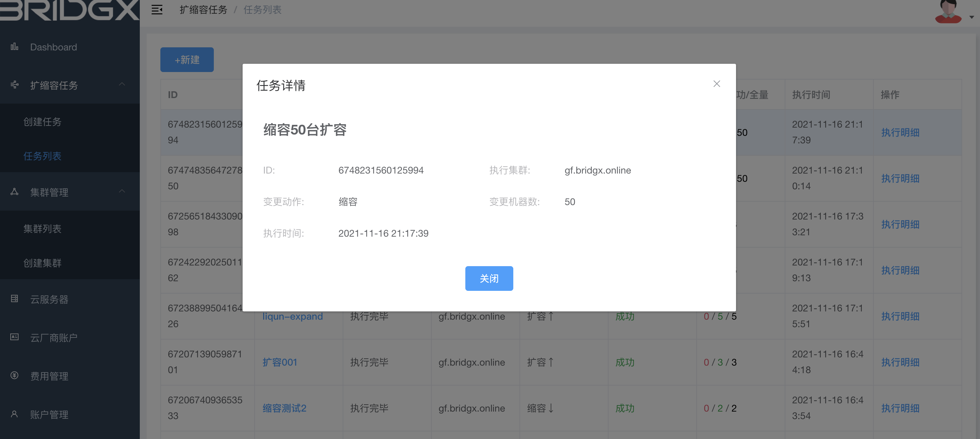Open 账户管理 via its person icon
The width and height of the screenshot is (980, 439).
click(14, 414)
